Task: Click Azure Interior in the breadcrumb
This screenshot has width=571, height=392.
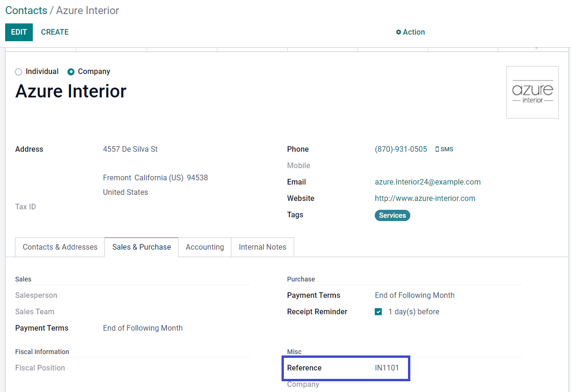Action: 88,10
